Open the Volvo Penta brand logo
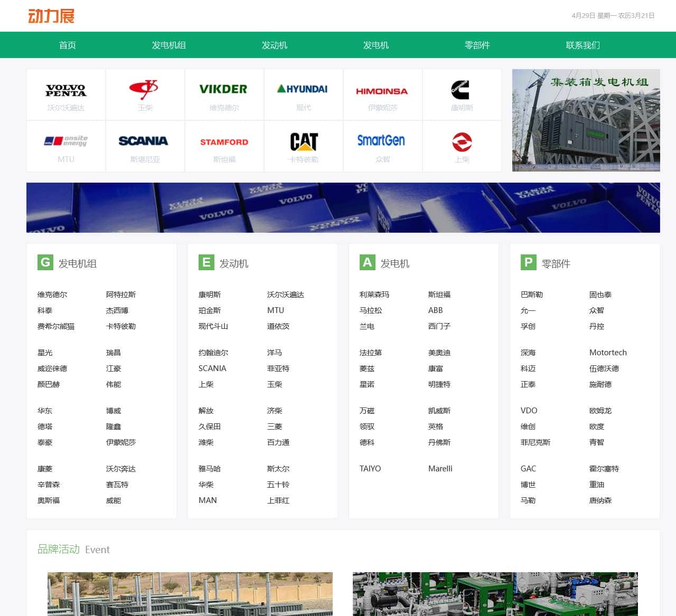 pyautogui.click(x=66, y=90)
